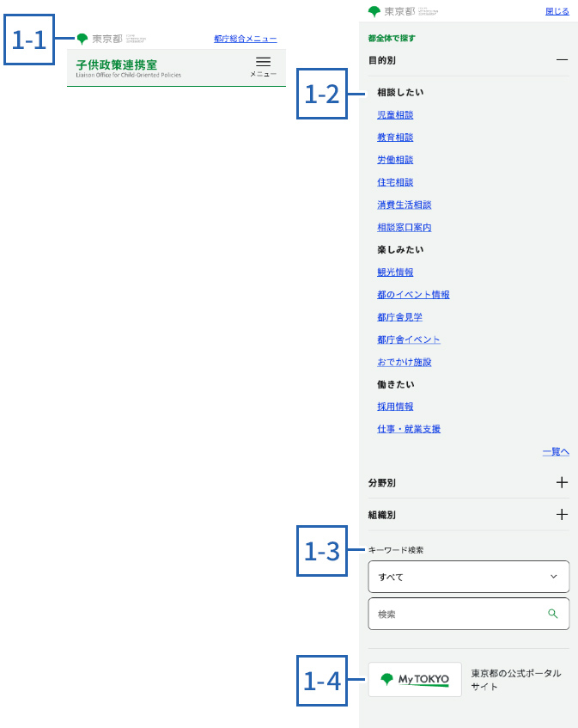
Task: Click the 楽しみたい heading text
Action: click(x=400, y=249)
